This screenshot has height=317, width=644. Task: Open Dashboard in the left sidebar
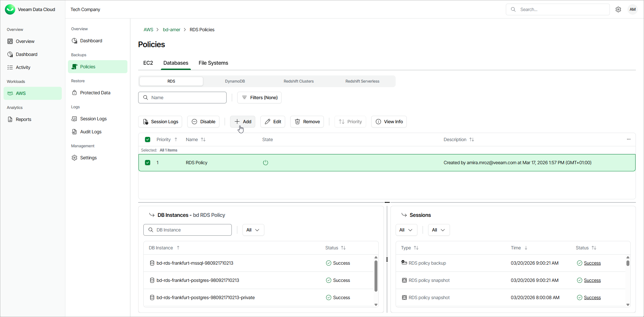33,54
